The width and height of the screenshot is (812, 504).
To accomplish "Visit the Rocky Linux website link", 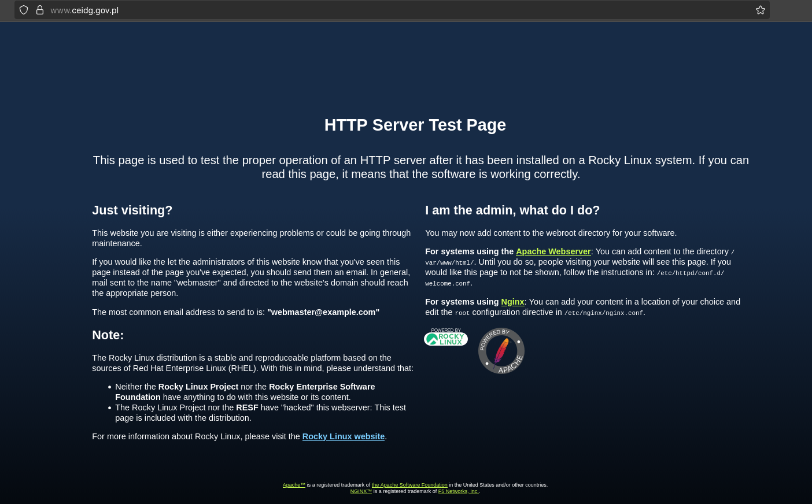I will click(x=343, y=436).
